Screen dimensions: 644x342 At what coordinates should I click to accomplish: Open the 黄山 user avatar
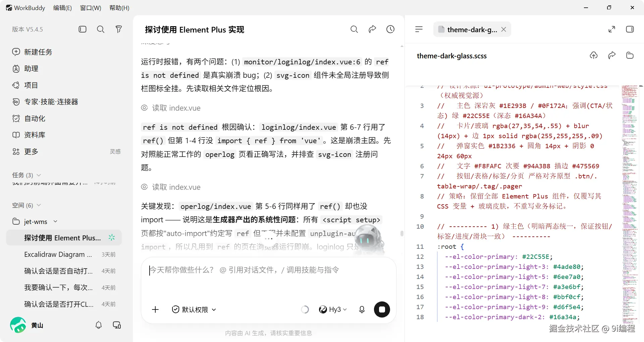(x=18, y=325)
